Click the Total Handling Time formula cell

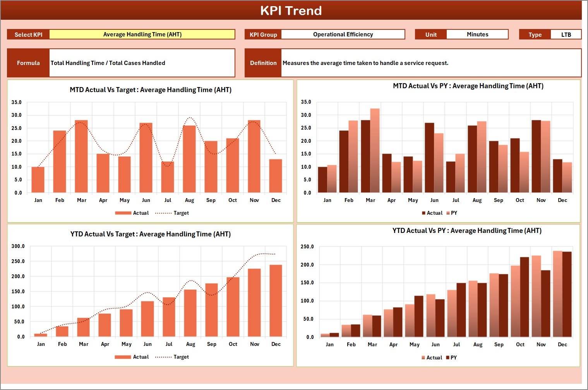click(142, 63)
